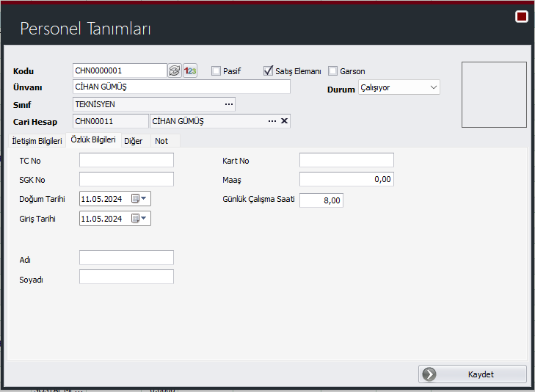Focus the Maaş amount field
The height and width of the screenshot is (392, 535).
coord(346,179)
